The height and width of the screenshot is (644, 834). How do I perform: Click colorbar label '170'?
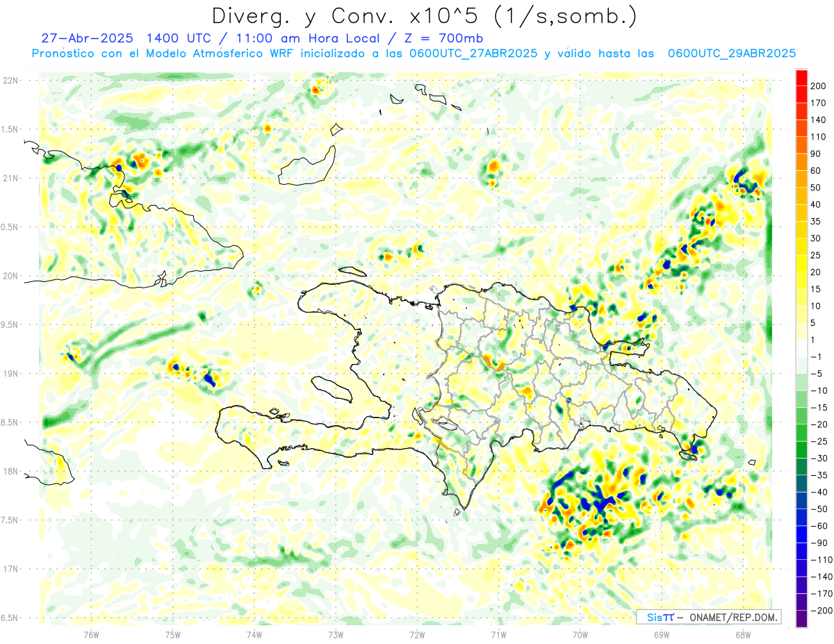coord(819,103)
